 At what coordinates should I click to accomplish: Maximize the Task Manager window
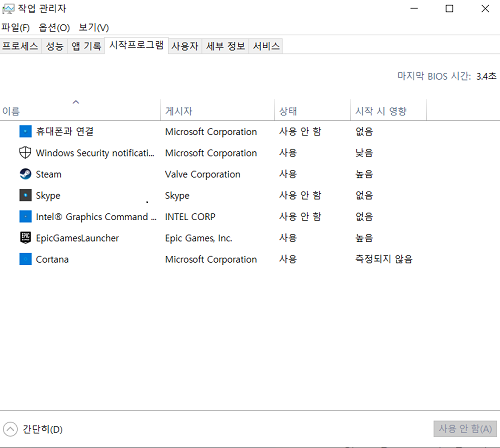click(x=449, y=9)
